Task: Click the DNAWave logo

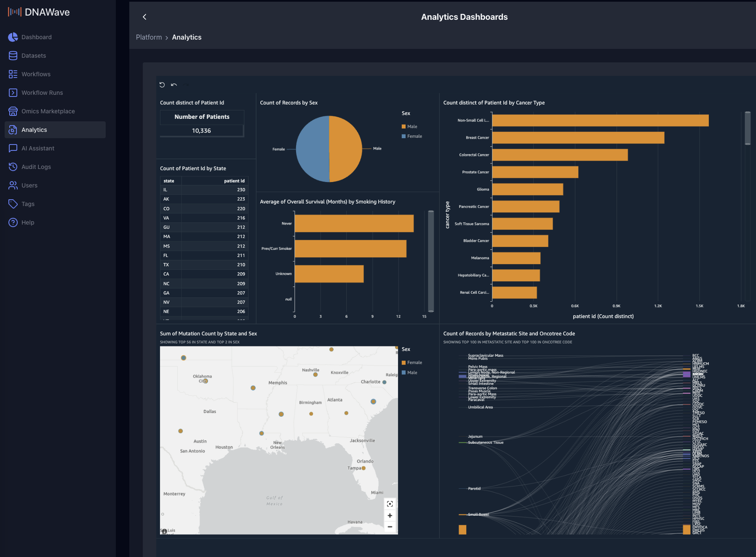Action: [x=39, y=12]
